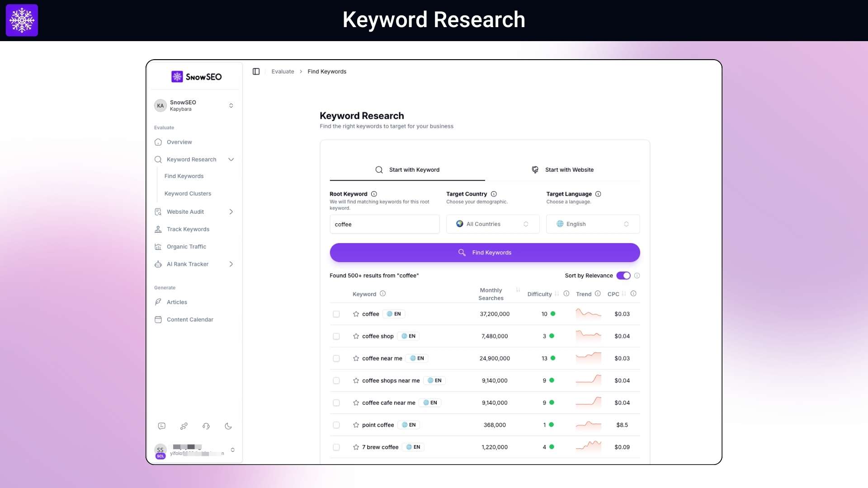Open support via the headphones icon

coord(206,426)
